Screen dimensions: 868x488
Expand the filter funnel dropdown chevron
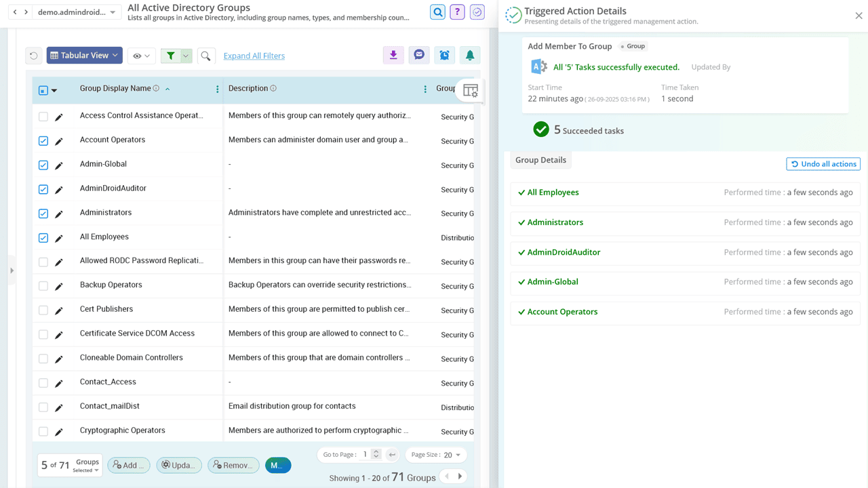(x=184, y=55)
